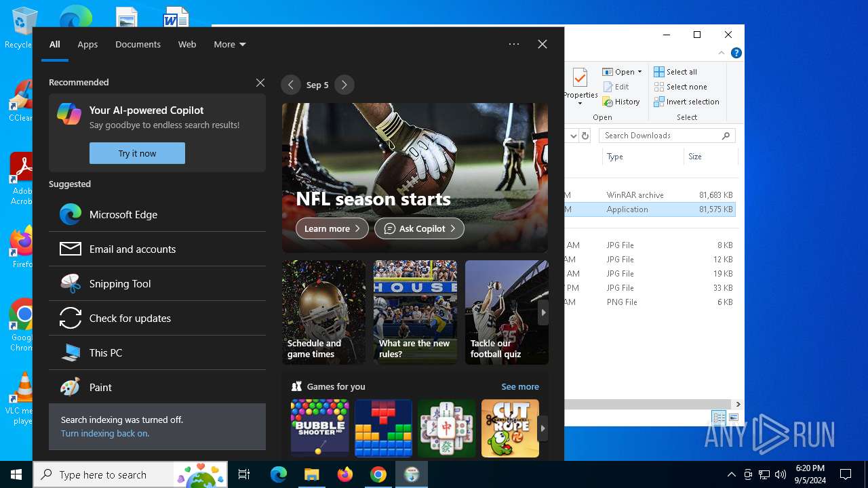Screen dimensions: 868x488
Task: Click the Start button
Action: coord(16,474)
